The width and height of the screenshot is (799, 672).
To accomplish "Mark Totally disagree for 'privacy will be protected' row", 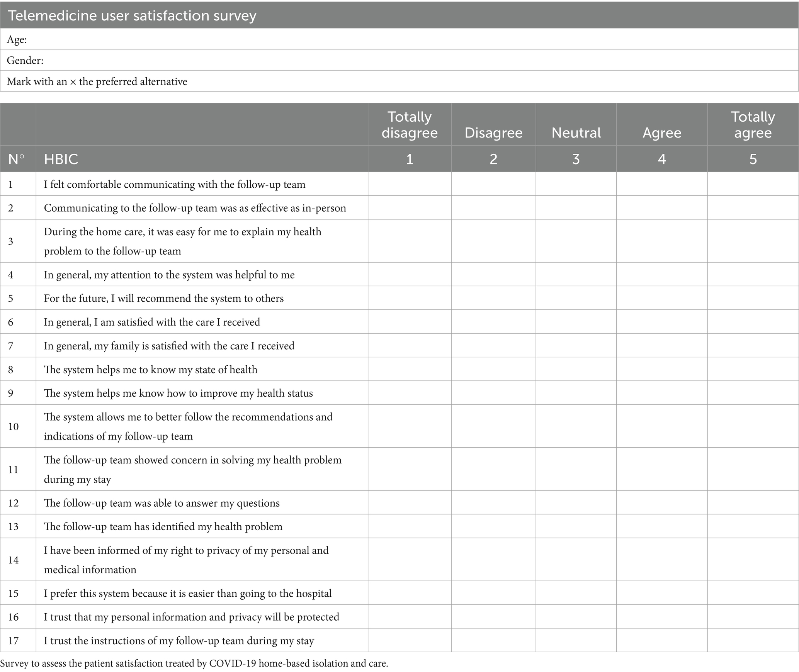I will [x=410, y=617].
